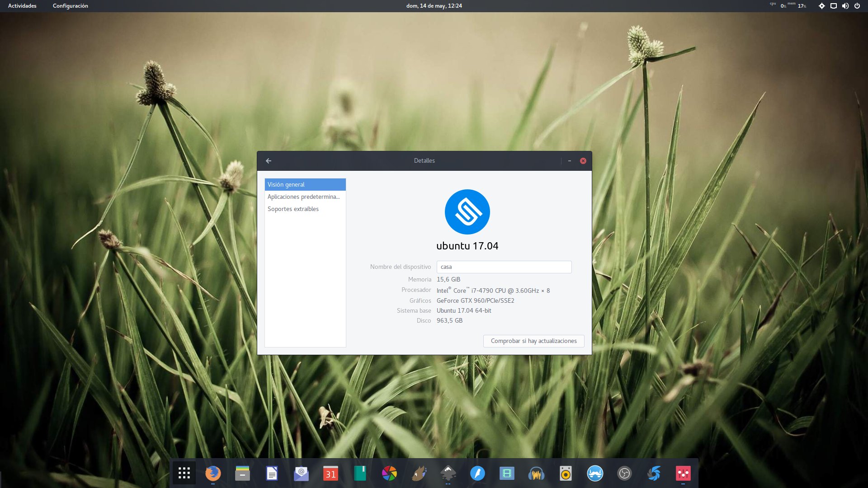Click the Ubuntu 17.04 64-bit value
The image size is (868, 488).
click(x=464, y=310)
